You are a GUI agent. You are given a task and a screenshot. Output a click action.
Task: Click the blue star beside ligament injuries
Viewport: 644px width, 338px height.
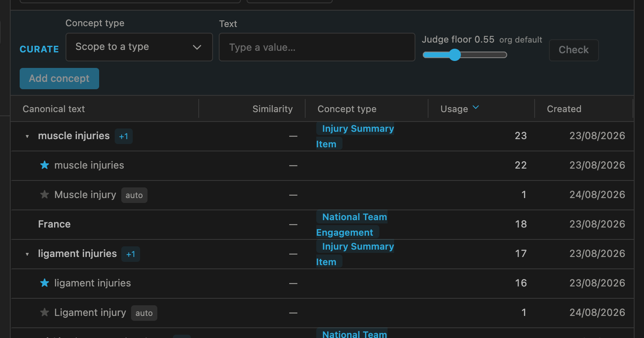point(45,283)
